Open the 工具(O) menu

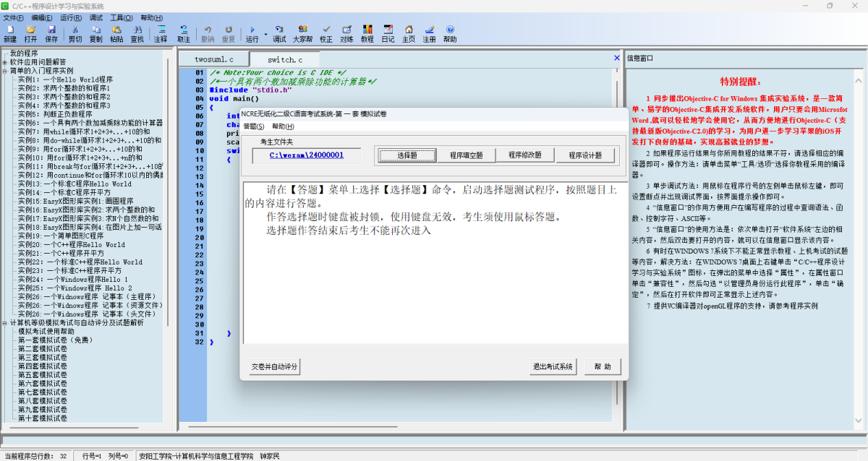tap(121, 17)
